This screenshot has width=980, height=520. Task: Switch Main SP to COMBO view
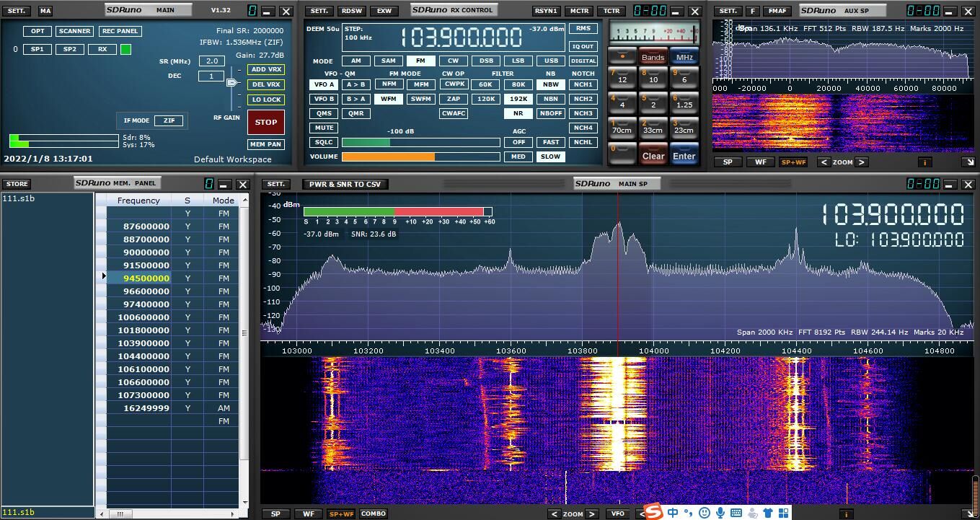(373, 514)
